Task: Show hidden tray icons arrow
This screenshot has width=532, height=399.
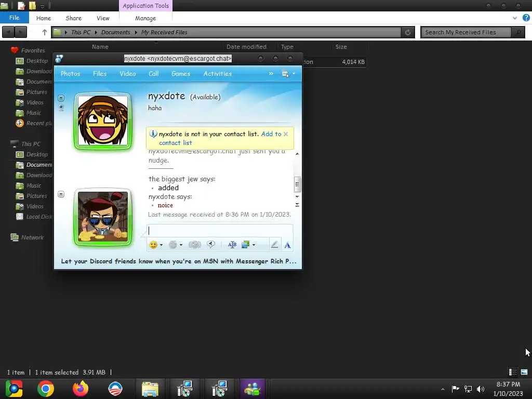Action: [443, 389]
